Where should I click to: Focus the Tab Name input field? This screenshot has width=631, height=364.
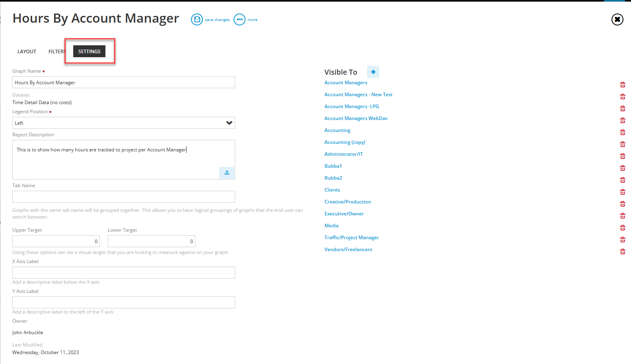coord(124,197)
